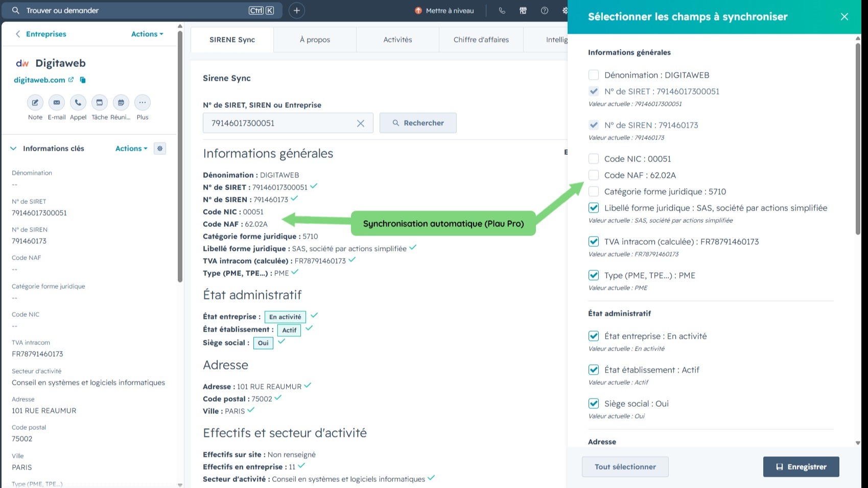The image size is (868, 488).
Task: Switch to the Activités tab
Action: [397, 40]
